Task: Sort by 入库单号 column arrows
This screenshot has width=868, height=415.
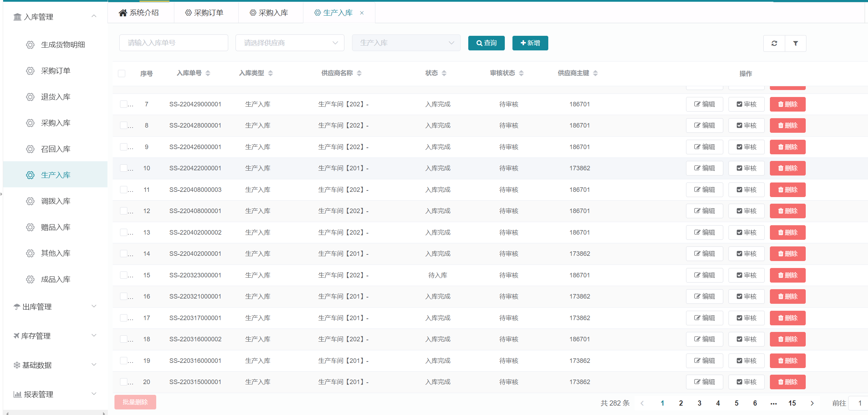Action: click(208, 73)
